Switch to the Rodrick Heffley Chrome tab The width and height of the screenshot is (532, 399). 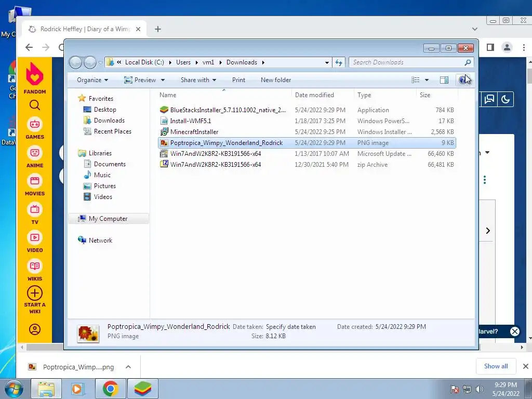85,29
